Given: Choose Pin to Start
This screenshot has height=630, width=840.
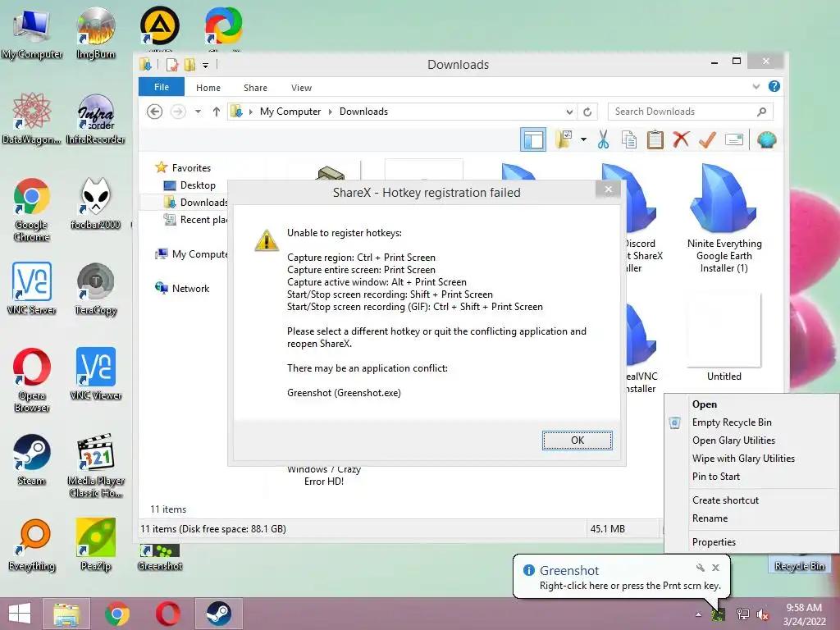Looking at the screenshot, I should click(715, 477).
